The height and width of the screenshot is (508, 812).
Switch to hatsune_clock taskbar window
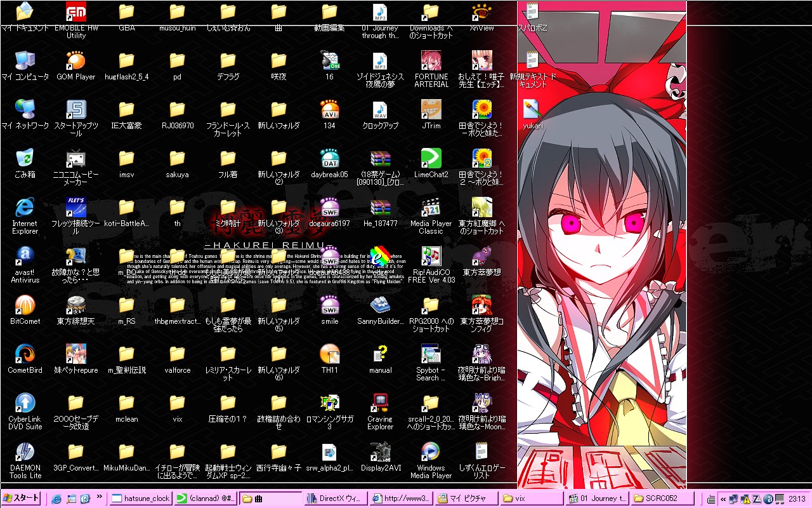140,498
